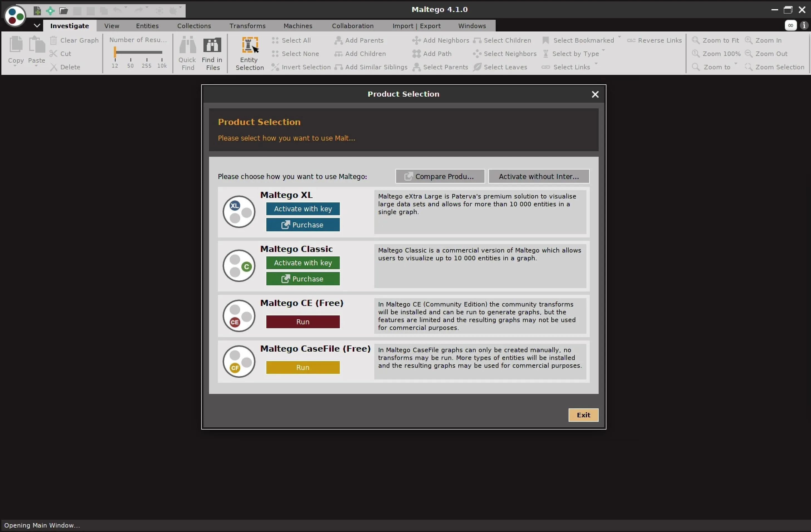Click the infinity icon at top right
Screen dimensions: 811x532
click(791, 25)
